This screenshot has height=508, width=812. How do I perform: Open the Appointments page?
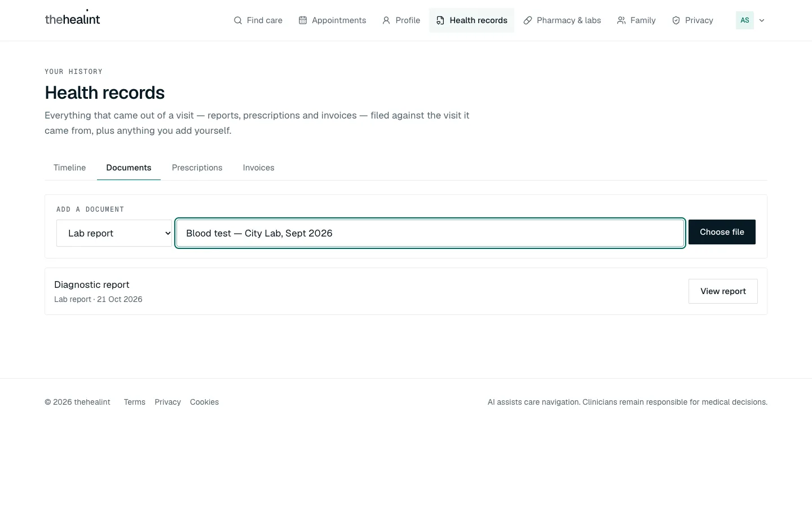point(333,20)
